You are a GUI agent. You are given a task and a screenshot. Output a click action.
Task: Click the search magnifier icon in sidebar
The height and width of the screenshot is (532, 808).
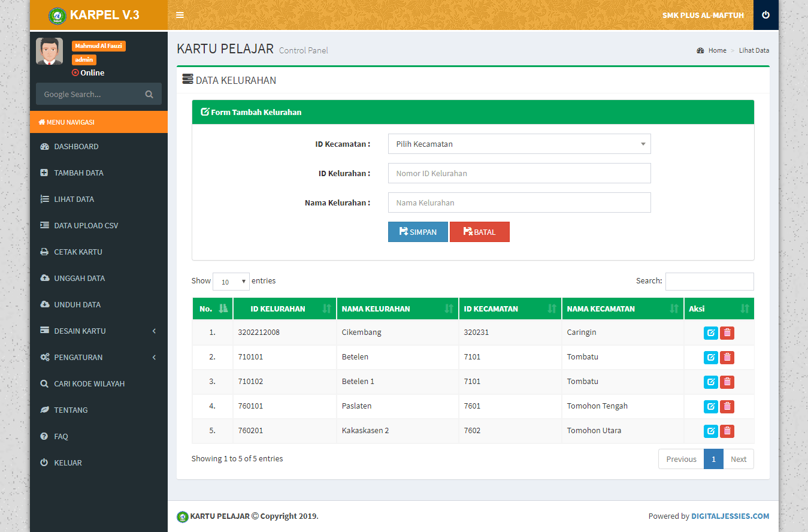[149, 94]
